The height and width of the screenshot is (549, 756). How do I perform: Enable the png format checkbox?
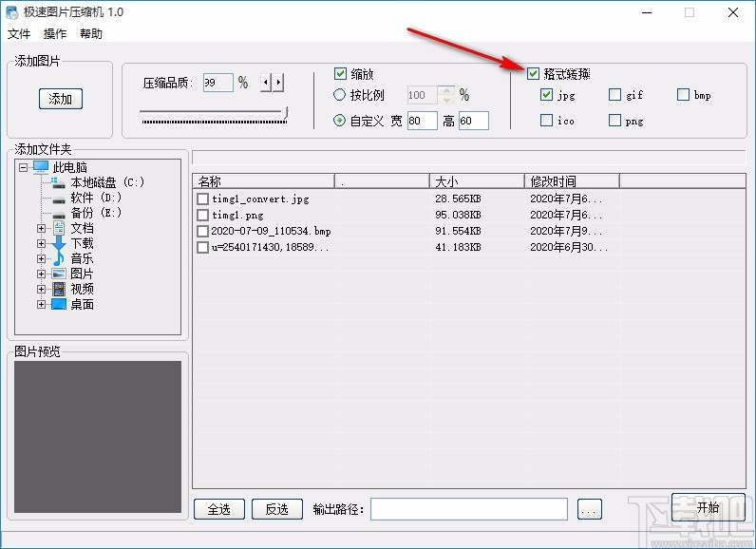[x=614, y=120]
